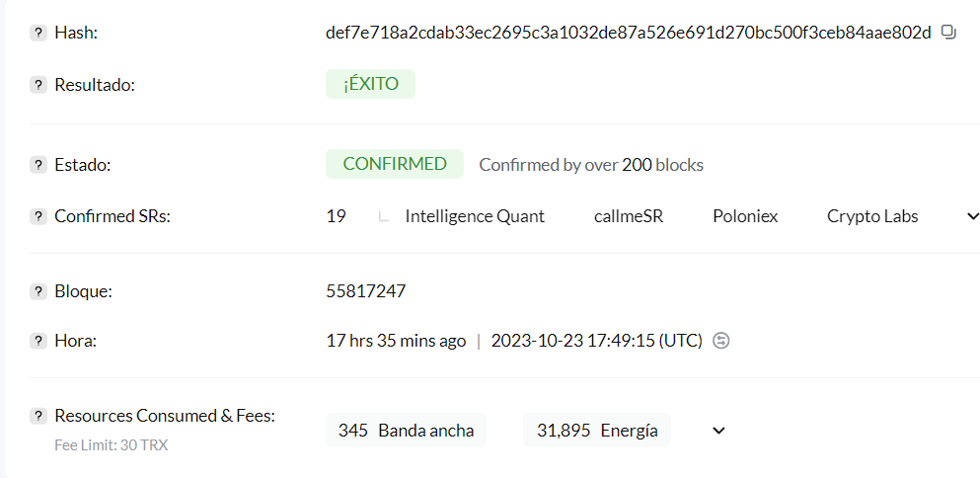Viewport: 980px width, 478px height.
Task: Open the callmeSR representative
Action: [628, 216]
